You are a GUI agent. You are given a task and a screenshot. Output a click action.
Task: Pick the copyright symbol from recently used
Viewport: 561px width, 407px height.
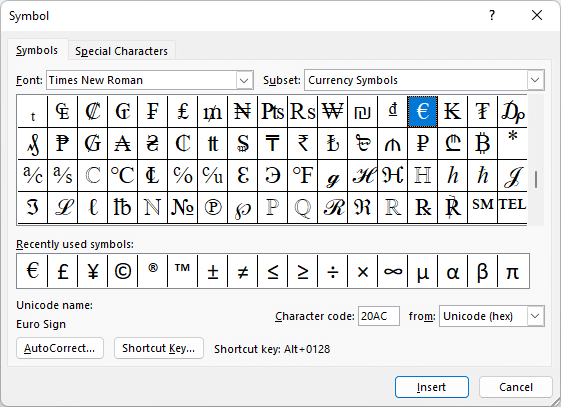point(122,271)
